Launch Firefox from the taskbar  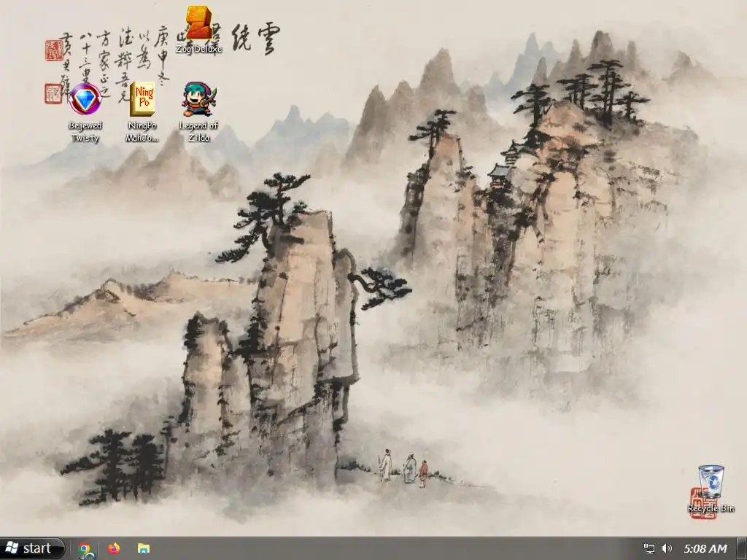(114, 548)
